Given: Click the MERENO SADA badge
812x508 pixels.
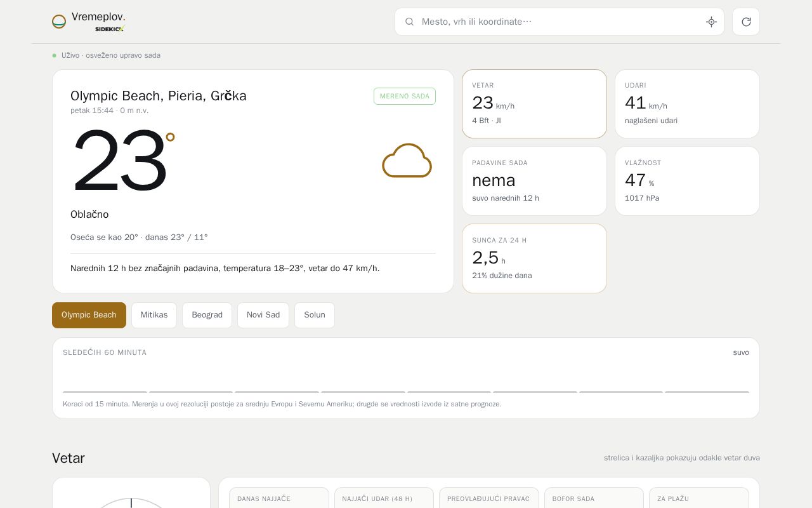Looking at the screenshot, I should click(x=405, y=96).
